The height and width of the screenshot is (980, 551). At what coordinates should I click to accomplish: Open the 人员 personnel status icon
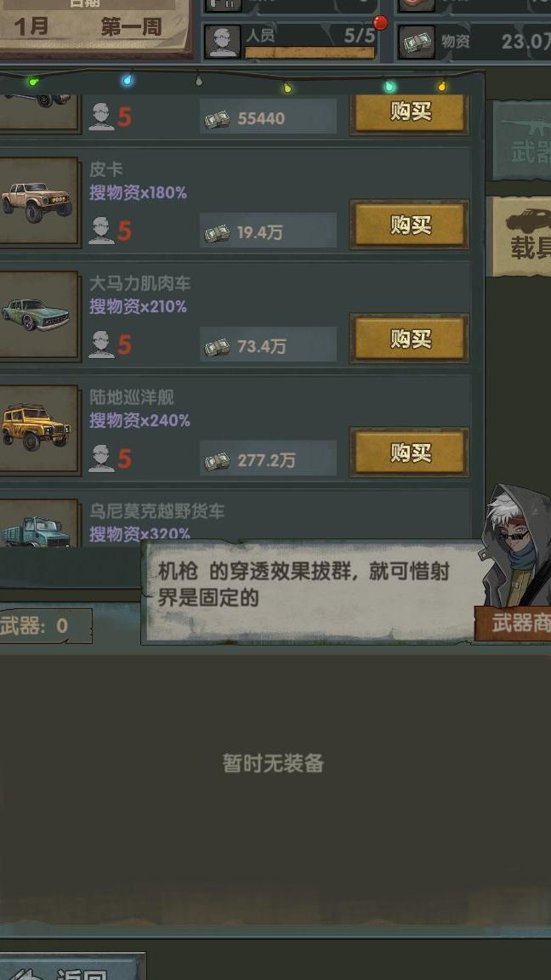coord(222,41)
